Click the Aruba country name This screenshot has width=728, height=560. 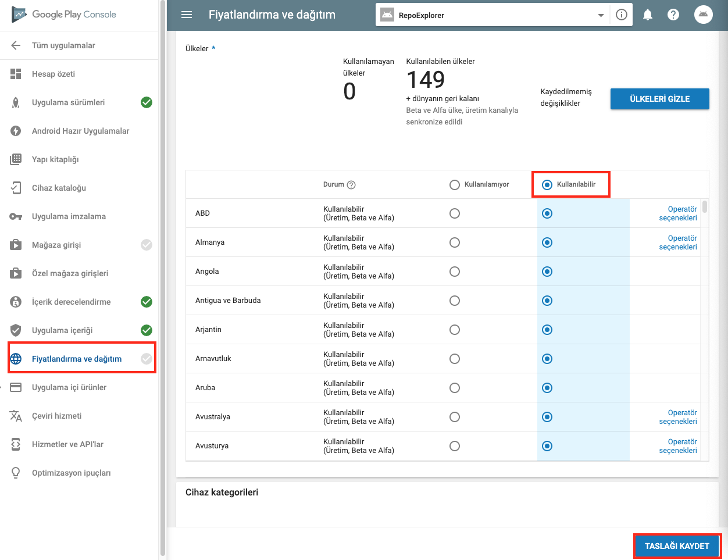coord(205,388)
